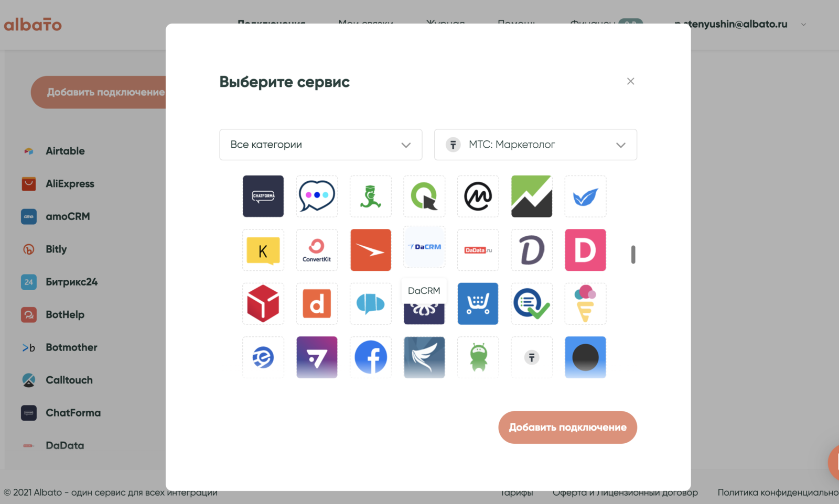
Task: Select the ice cream cone service icon
Action: [x=585, y=304]
